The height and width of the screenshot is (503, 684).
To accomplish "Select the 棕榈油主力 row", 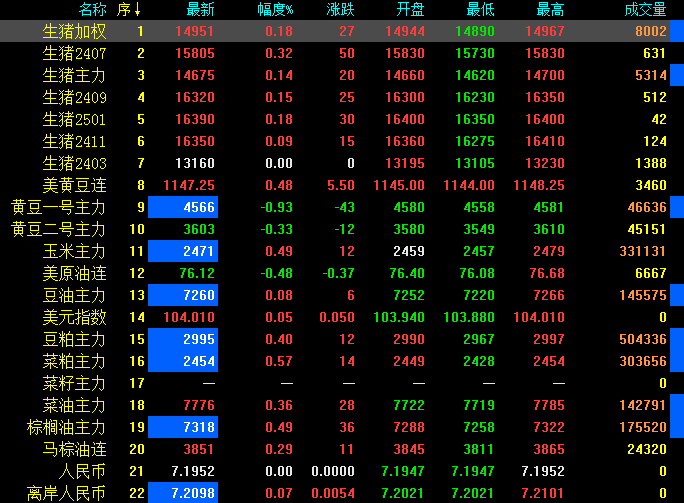I will point(66,427).
